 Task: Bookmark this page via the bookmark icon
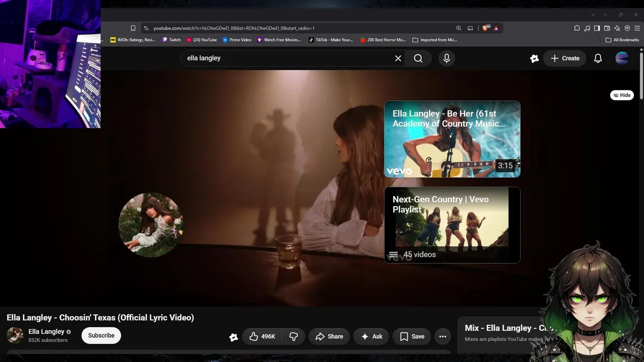133,28
